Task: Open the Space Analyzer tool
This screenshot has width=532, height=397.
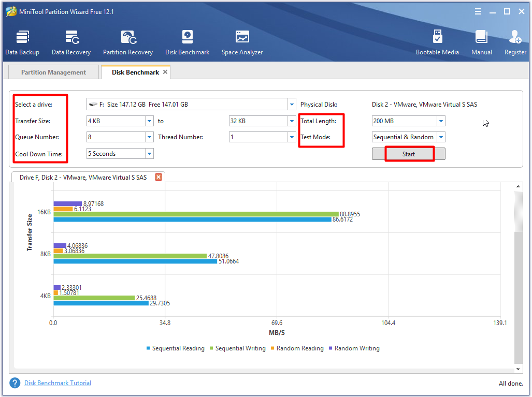Action: coord(242,42)
